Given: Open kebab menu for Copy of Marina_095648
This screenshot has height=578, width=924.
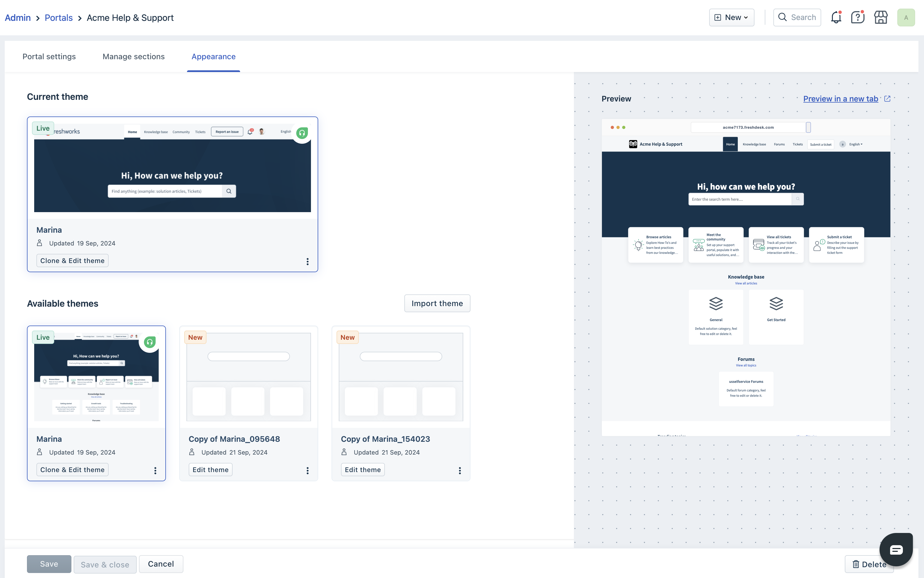Looking at the screenshot, I should [x=307, y=471].
